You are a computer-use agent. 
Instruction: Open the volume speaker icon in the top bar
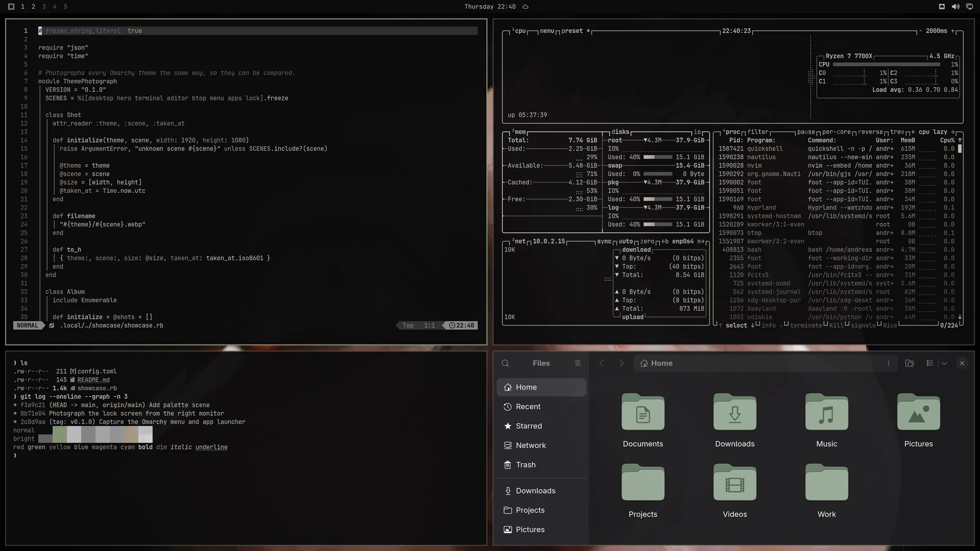[955, 7]
